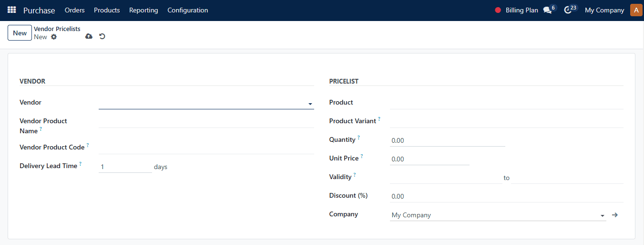This screenshot has height=245, width=644.
Task: Open the apps grid menu icon
Action: 12,10
